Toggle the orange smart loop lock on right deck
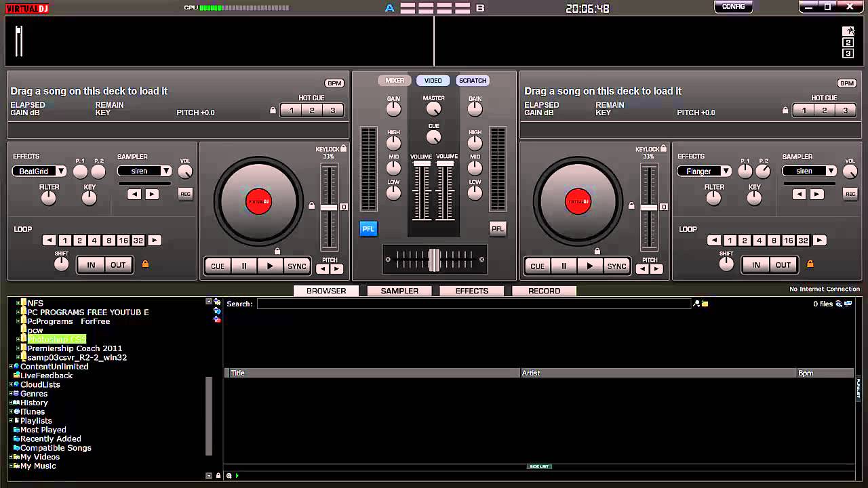Image resolution: width=868 pixels, height=488 pixels. point(810,264)
